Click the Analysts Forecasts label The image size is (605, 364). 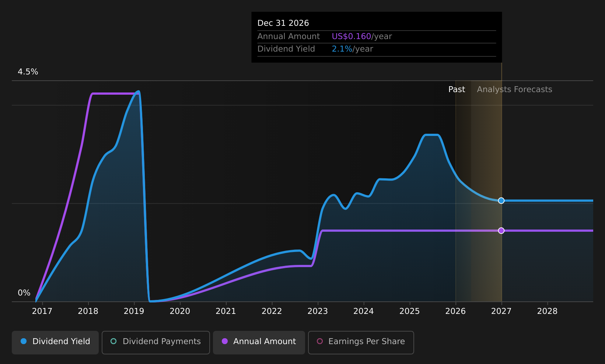point(514,90)
